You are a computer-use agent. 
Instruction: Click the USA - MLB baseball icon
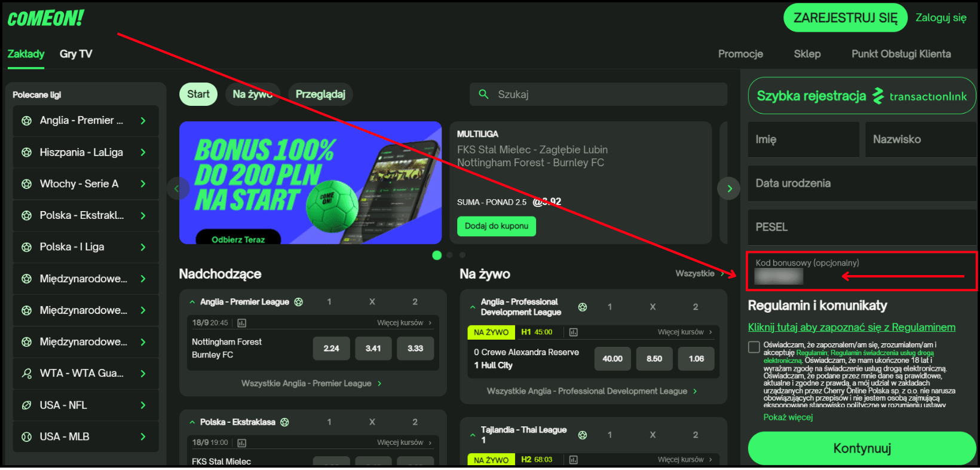(26, 437)
